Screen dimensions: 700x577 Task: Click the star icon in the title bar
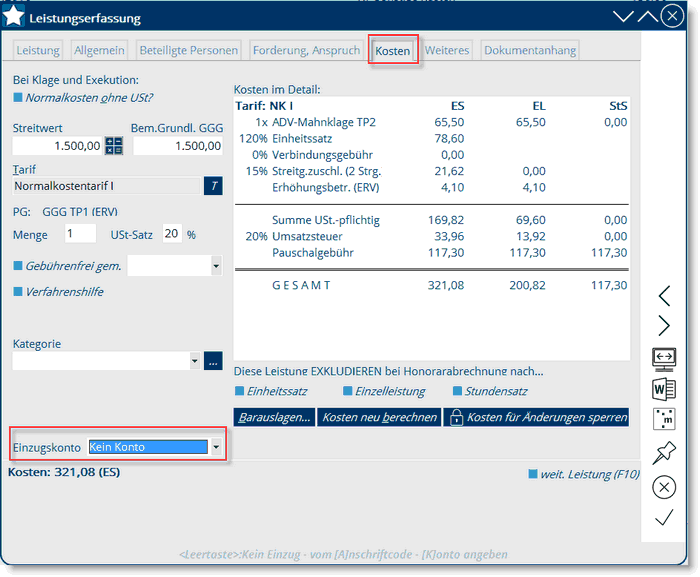coord(13,17)
